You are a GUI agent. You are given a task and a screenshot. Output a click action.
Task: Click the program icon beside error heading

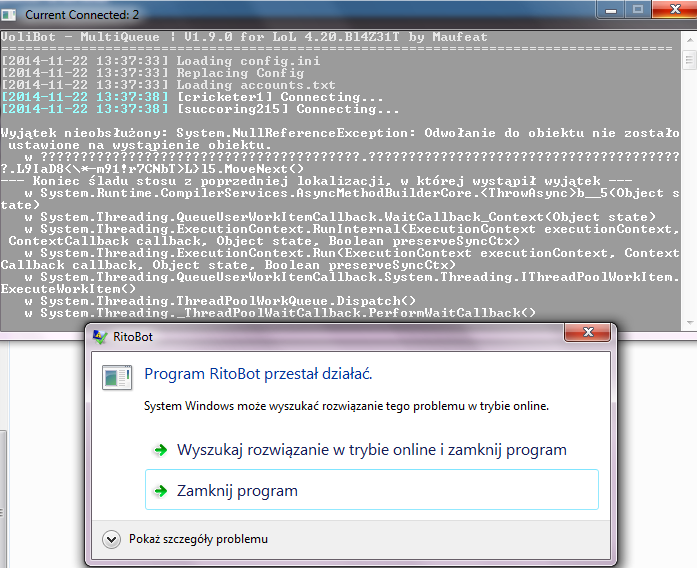click(117, 377)
